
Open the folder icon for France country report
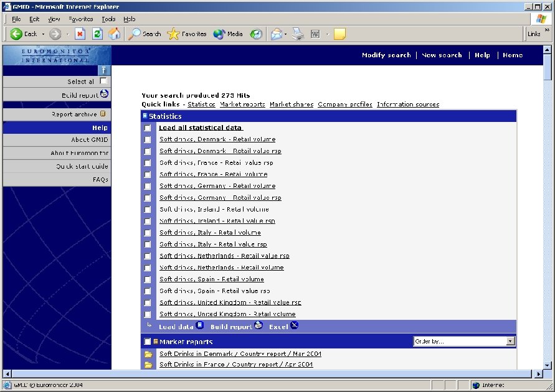pyautogui.click(x=148, y=365)
